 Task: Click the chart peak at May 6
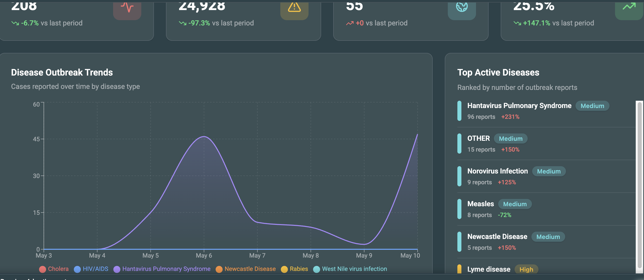[x=204, y=137]
